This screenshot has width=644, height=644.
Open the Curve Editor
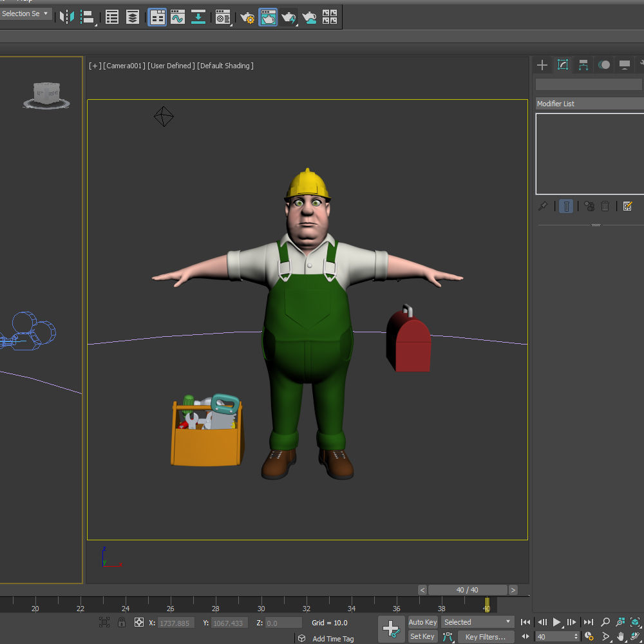point(178,17)
